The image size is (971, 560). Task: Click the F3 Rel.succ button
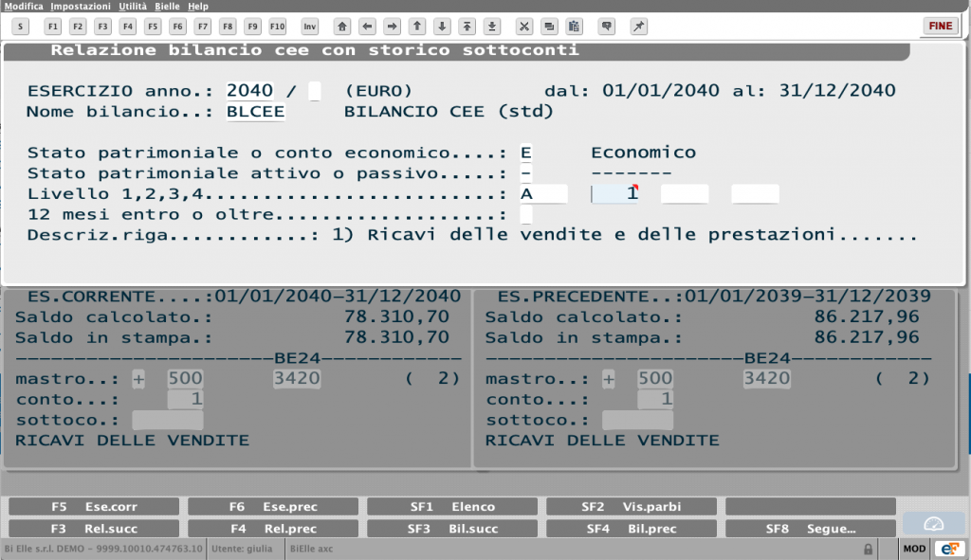click(x=94, y=529)
